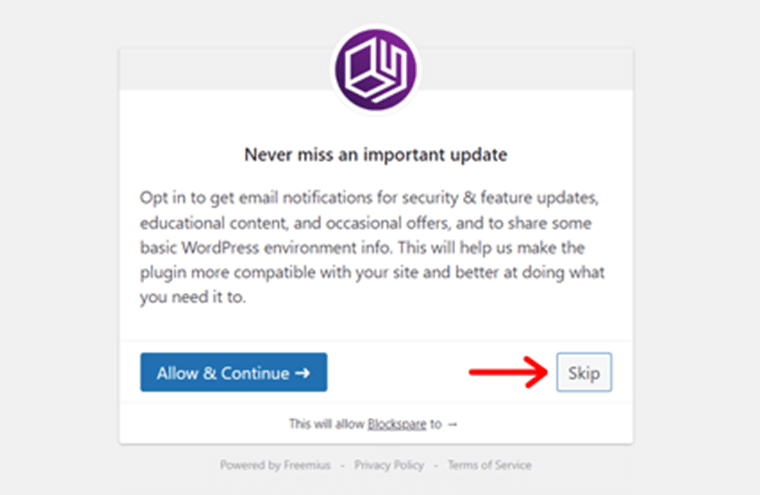Click the red arrow pointing at Skip
The width and height of the screenshot is (760, 495).
pyautogui.click(x=508, y=372)
